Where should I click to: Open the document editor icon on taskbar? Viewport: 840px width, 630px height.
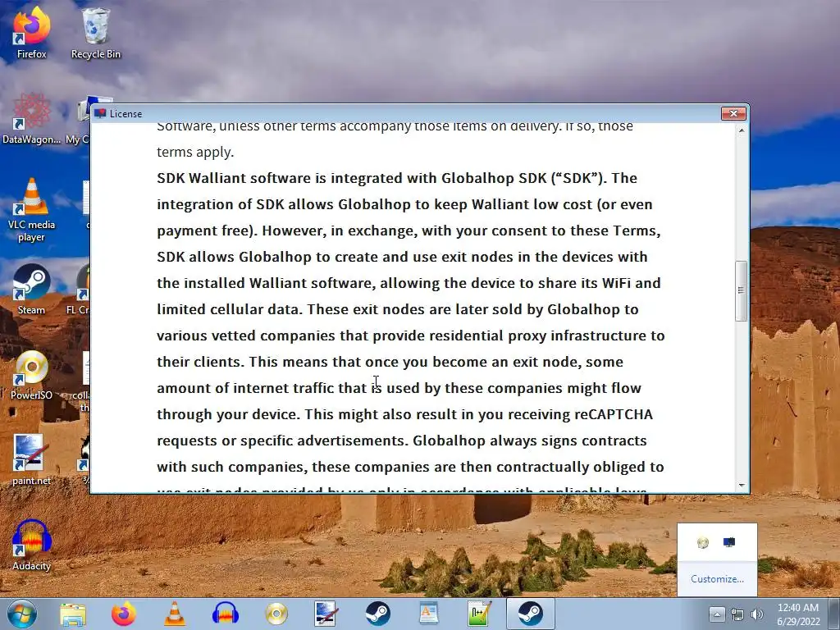point(428,614)
